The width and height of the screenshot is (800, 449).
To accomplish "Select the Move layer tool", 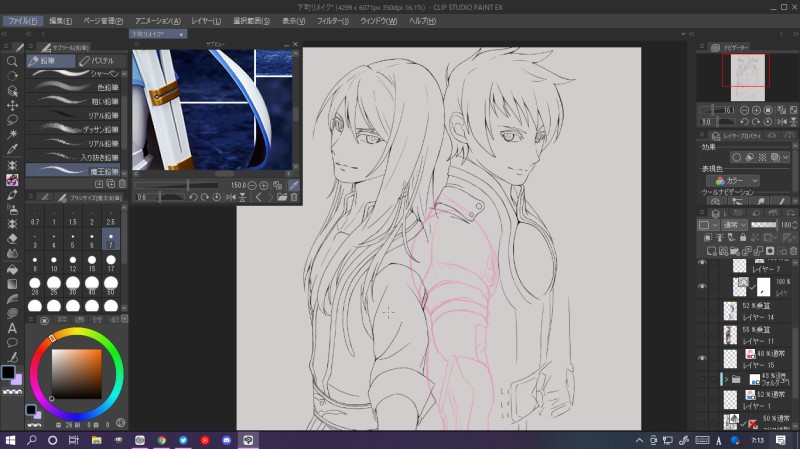I will (x=12, y=105).
